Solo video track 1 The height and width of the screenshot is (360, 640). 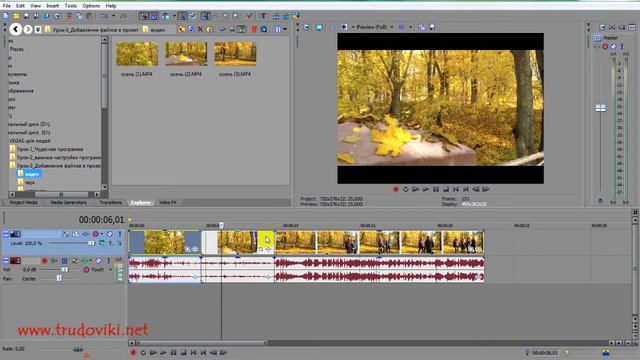click(120, 234)
